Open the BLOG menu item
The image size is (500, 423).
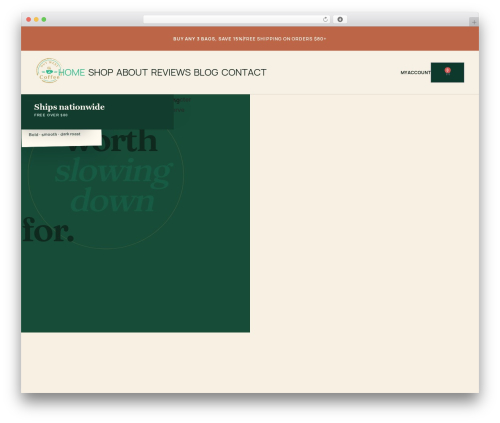click(206, 72)
